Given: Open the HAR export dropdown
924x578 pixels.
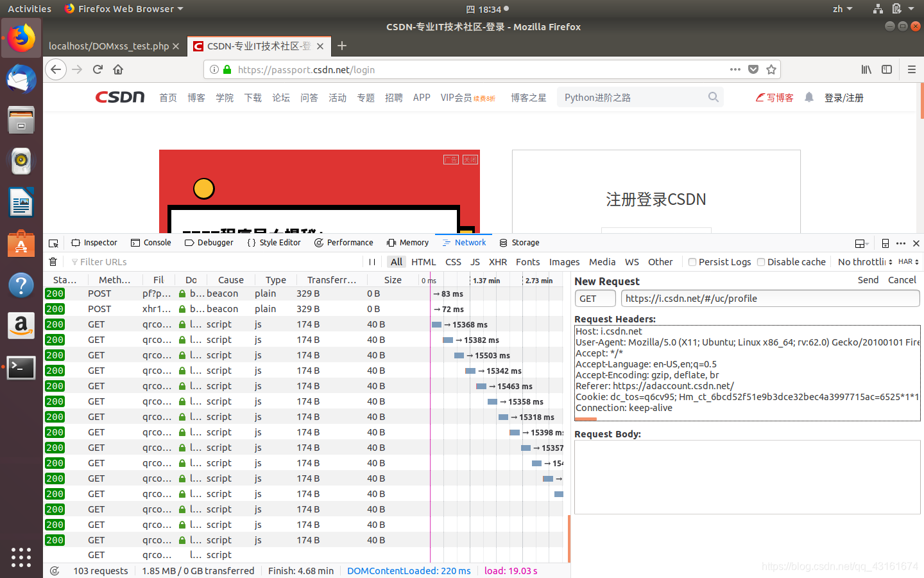Looking at the screenshot, I should 909,261.
